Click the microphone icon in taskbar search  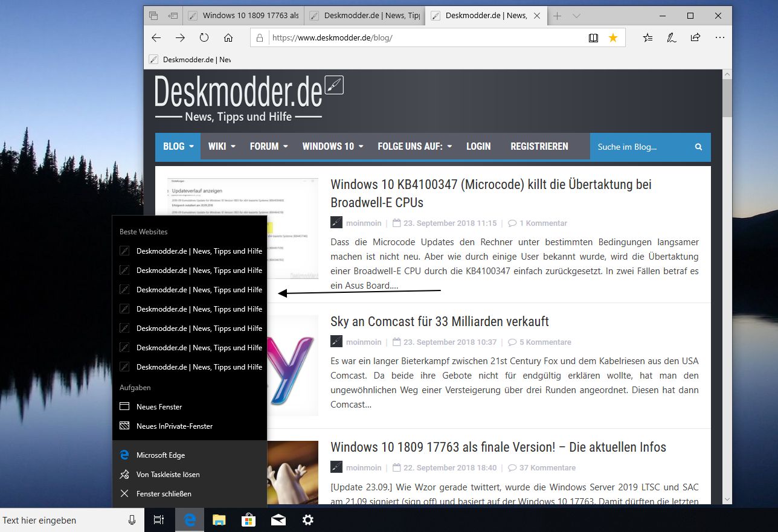[132, 520]
